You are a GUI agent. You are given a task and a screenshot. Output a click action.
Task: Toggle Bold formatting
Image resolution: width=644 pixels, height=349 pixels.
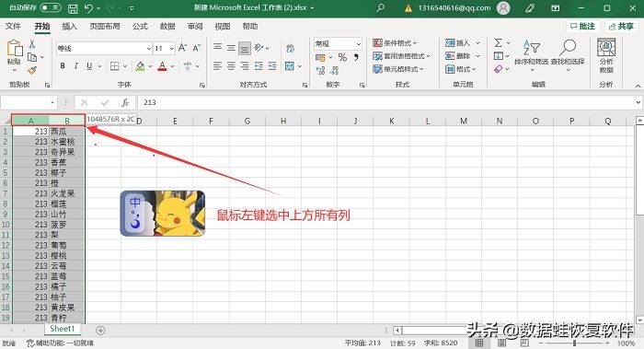[x=63, y=65]
